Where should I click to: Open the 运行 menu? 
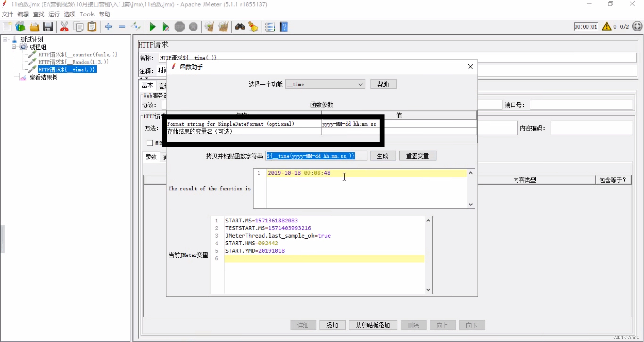pos(54,14)
